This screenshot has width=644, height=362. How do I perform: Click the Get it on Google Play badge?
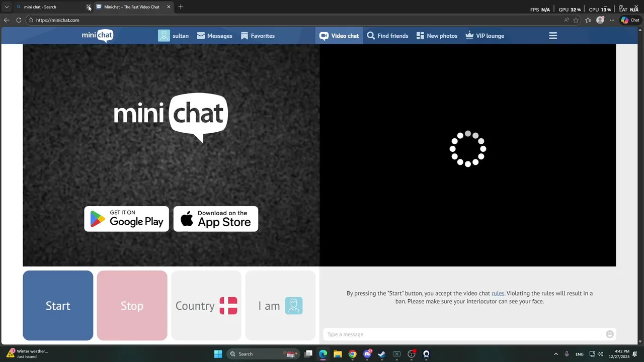pos(127,219)
